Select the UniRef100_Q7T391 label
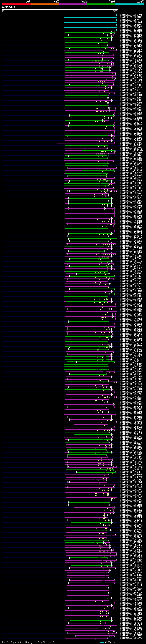This screenshot has height=644, width=146. [131, 613]
